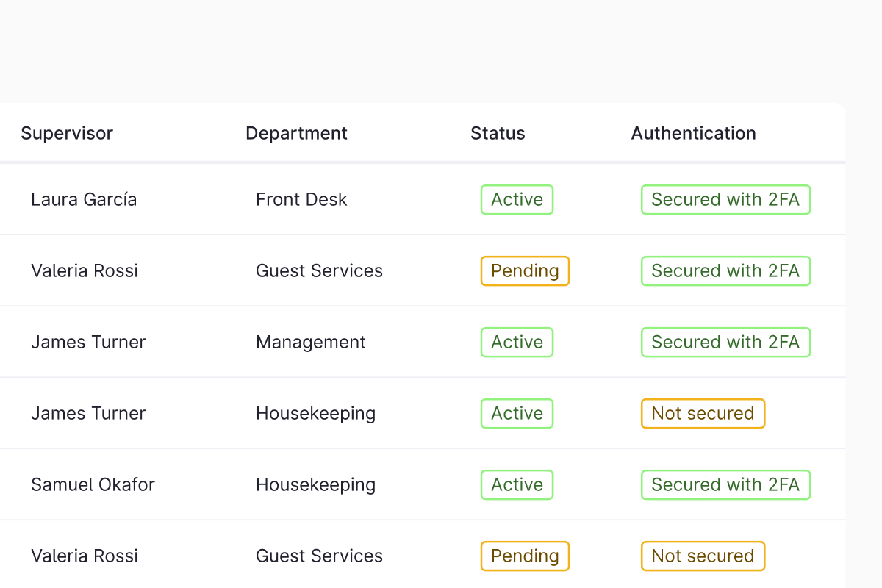Select James Turner in the Housekeeping row
Viewport: 882px width, 588px height.
coord(88,413)
